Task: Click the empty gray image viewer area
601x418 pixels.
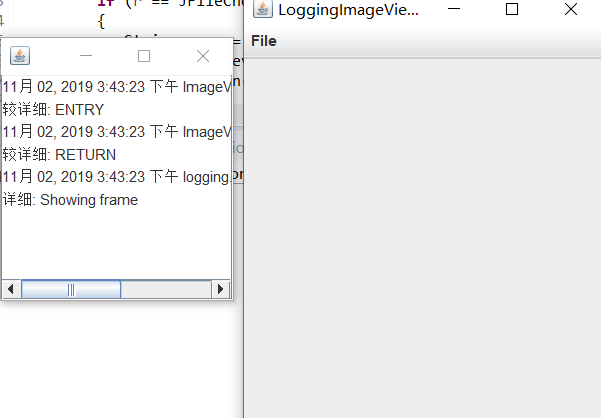Action: point(422,238)
